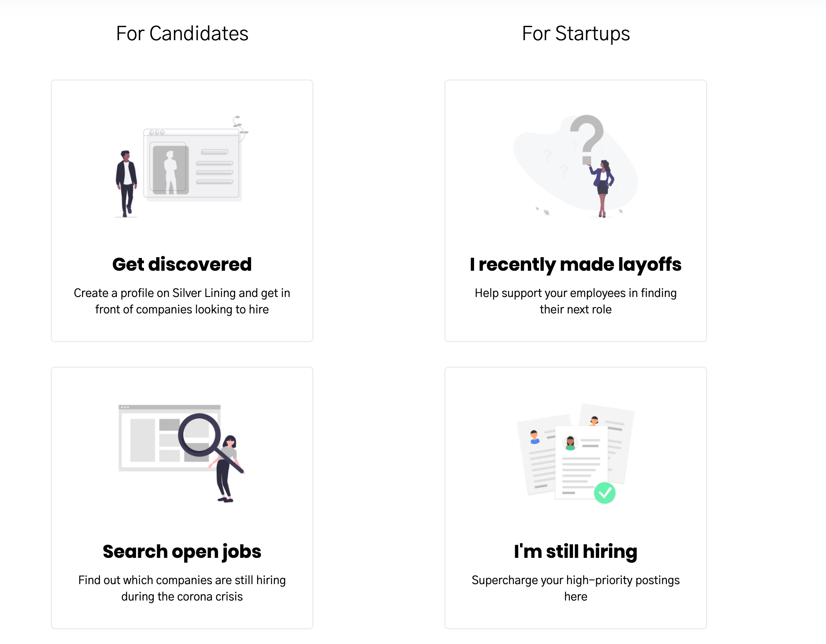This screenshot has height=644, width=826.
Task: Click Find out which companies are hiring text
Action: click(x=182, y=588)
